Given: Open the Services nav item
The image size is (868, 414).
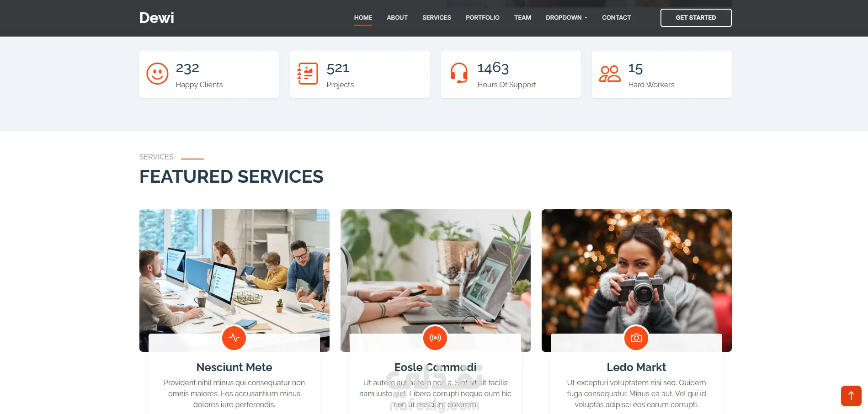Looking at the screenshot, I should [x=437, y=18].
